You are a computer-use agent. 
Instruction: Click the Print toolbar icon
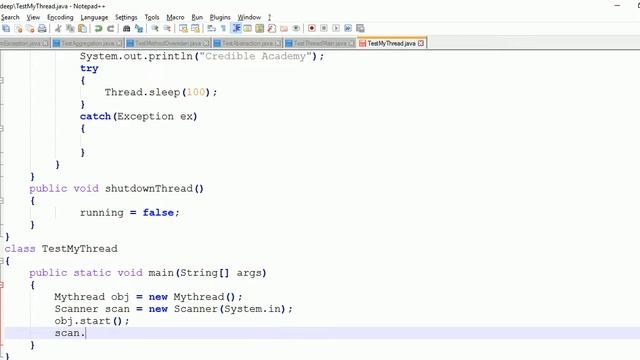(42, 28)
